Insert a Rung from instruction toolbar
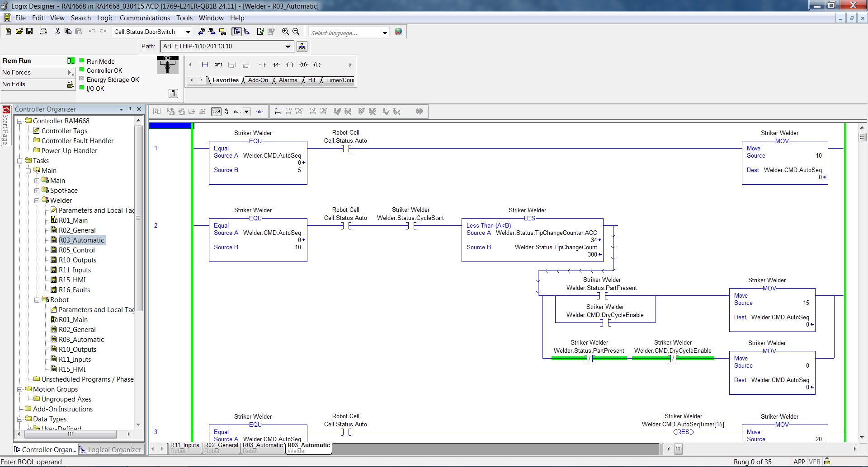The width and height of the screenshot is (868, 467). [205, 65]
